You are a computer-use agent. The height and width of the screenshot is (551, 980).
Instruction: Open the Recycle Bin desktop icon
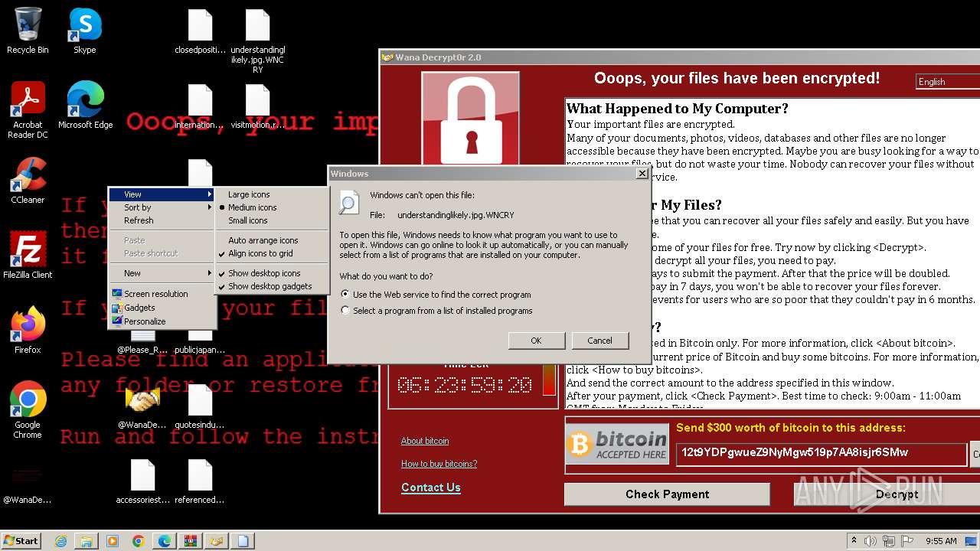pos(28,31)
